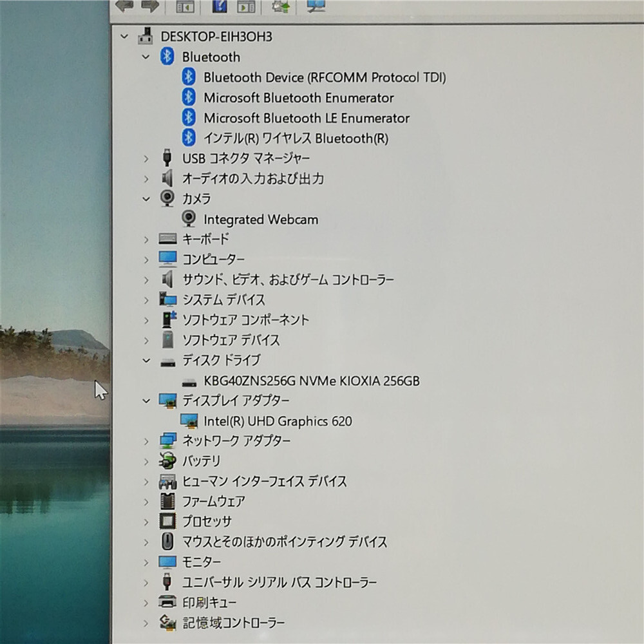644x644 pixels.
Task: Select the DESKTOP-EIH3OH3 computer icon
Action: coord(146,36)
